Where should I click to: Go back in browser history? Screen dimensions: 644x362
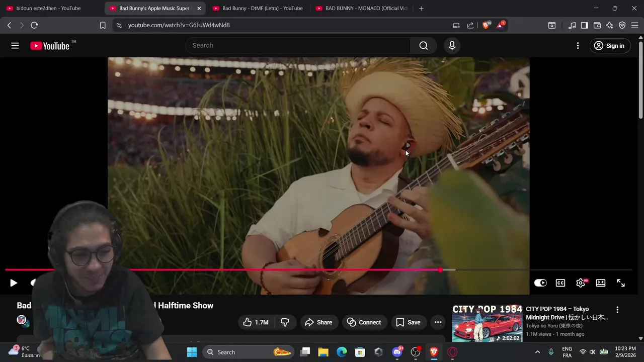coord(9,25)
